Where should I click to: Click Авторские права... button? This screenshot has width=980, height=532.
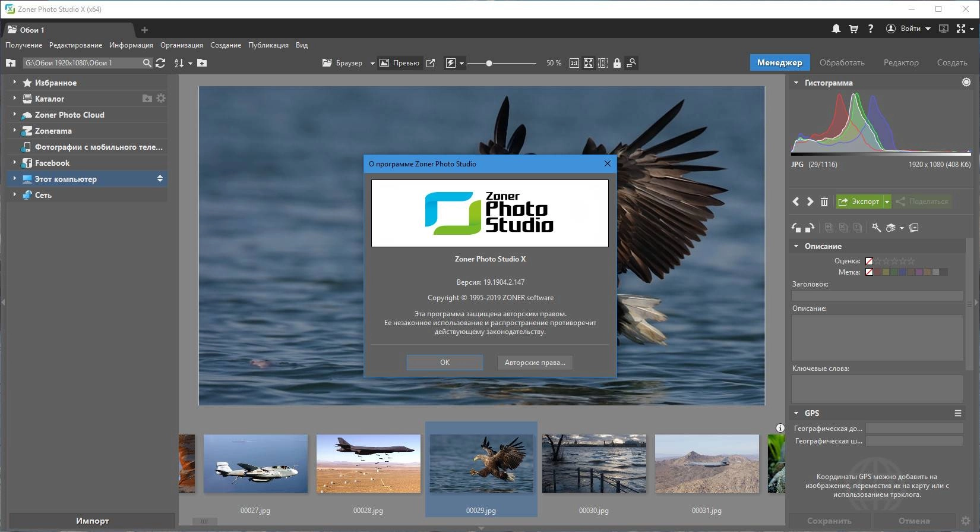click(x=535, y=363)
